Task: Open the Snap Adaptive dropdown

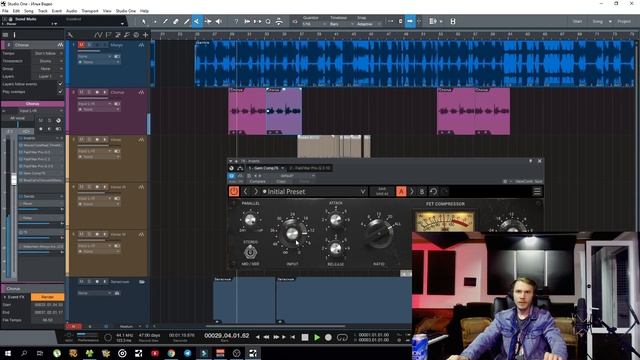Action: point(368,24)
